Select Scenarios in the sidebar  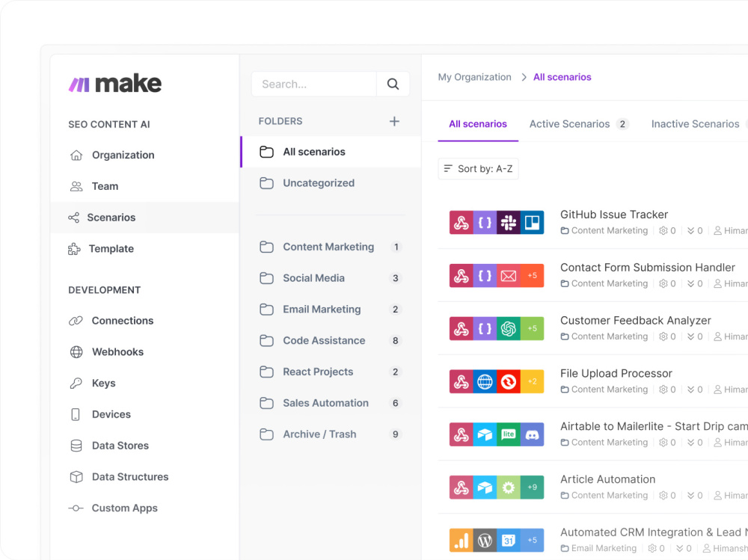(144, 218)
